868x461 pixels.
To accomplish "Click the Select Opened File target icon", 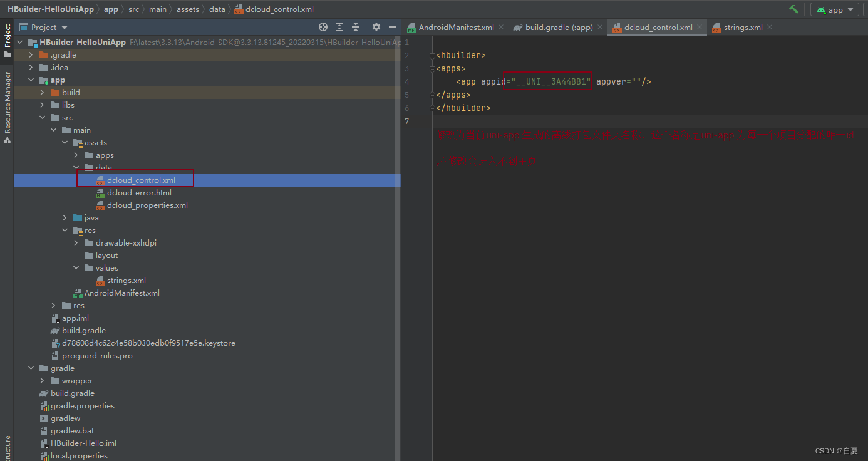I will [x=323, y=27].
